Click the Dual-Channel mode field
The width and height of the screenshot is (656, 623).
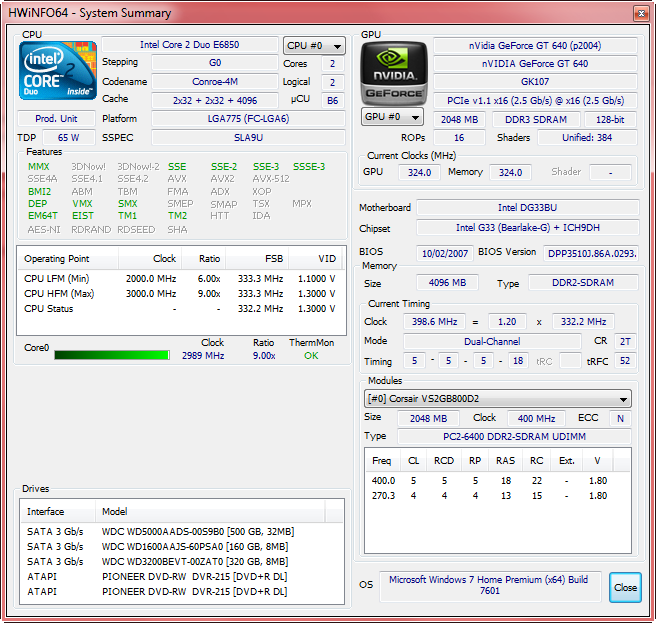[x=492, y=342]
